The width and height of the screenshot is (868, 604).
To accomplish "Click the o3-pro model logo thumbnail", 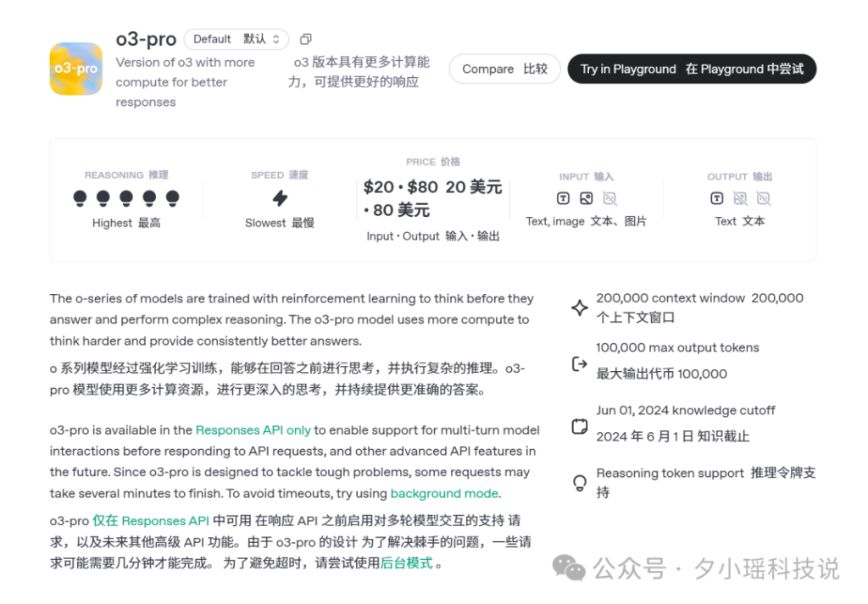I will click(x=76, y=69).
